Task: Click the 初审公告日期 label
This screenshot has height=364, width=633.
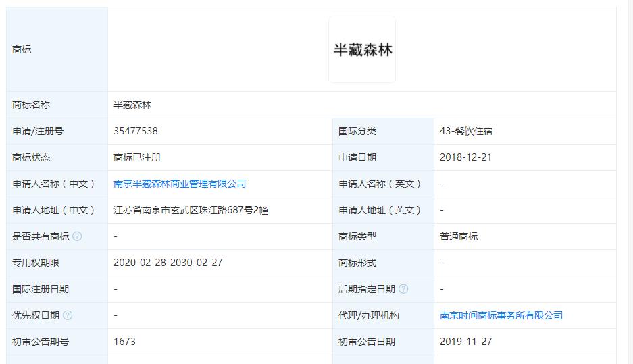Action: tap(367, 342)
